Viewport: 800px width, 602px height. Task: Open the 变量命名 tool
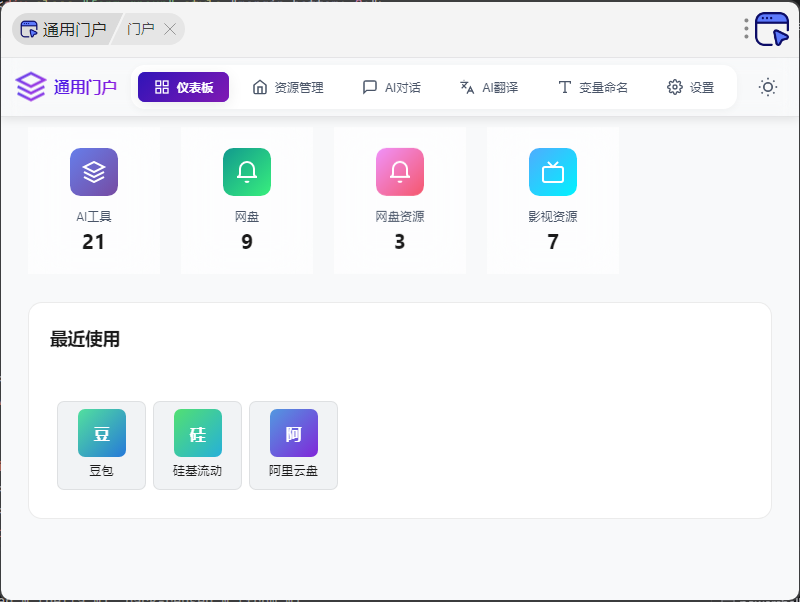point(592,87)
